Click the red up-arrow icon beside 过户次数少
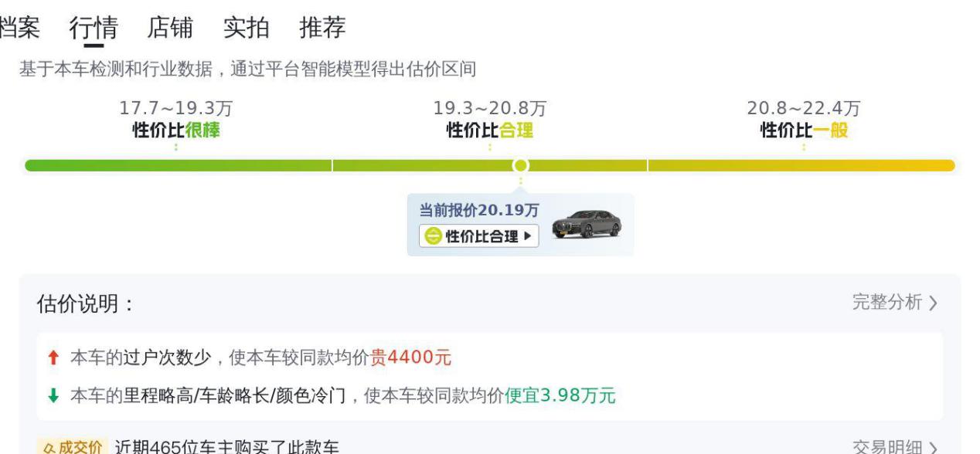Image resolution: width=980 pixels, height=454 pixels. click(53, 357)
